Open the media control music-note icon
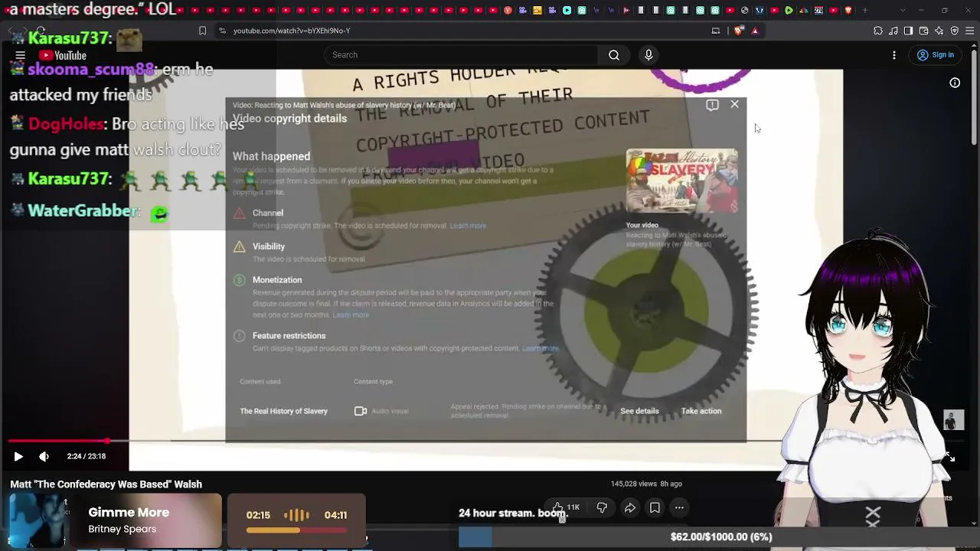This screenshot has height=551, width=980. 893,31
